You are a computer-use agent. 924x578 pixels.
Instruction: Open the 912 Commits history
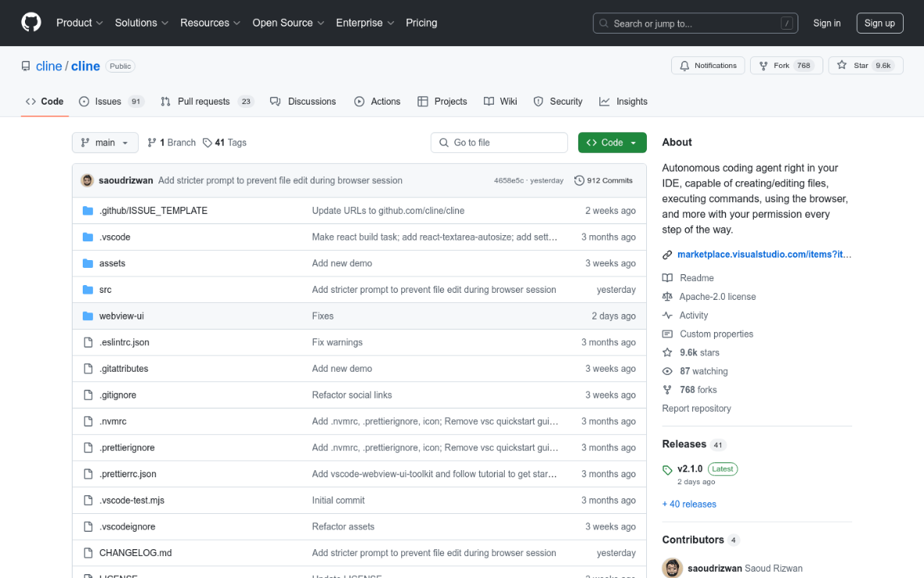tap(603, 180)
